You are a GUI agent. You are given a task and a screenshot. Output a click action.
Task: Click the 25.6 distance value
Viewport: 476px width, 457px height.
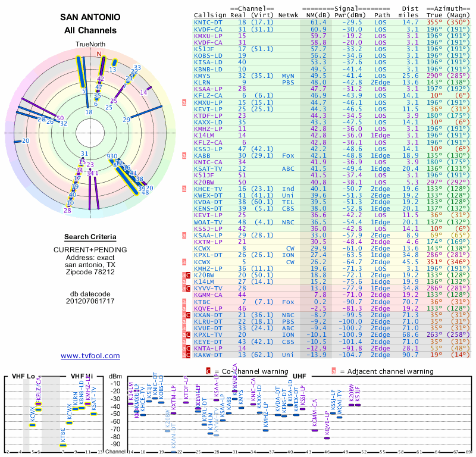click(x=411, y=76)
